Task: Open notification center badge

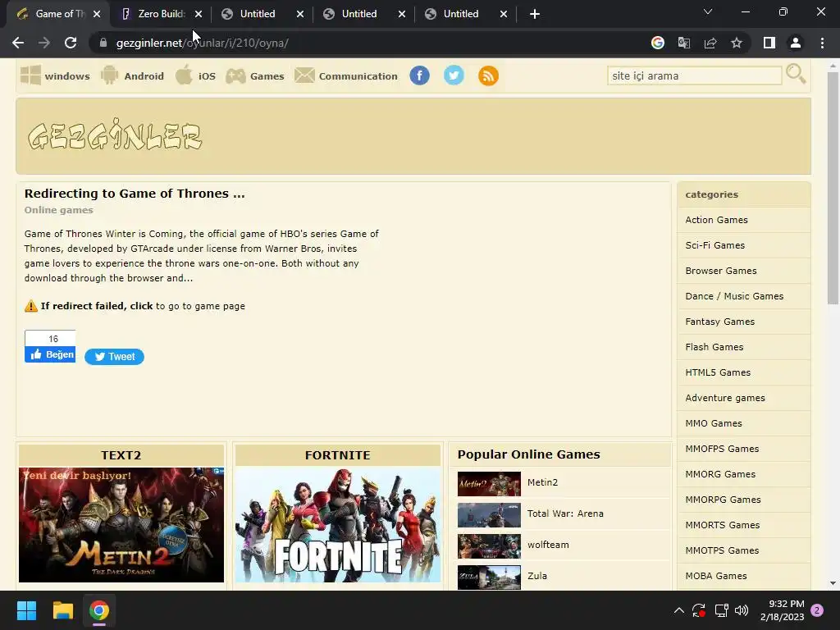Action: (817, 610)
